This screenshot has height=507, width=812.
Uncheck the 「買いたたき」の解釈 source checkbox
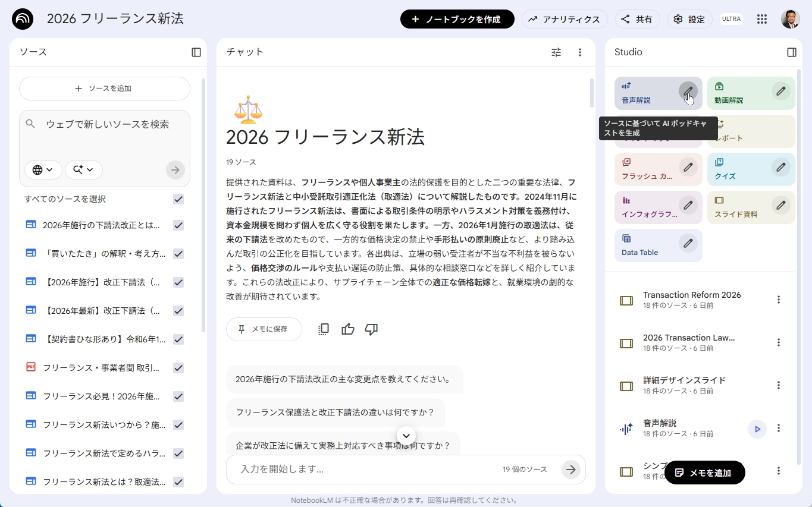coord(178,254)
